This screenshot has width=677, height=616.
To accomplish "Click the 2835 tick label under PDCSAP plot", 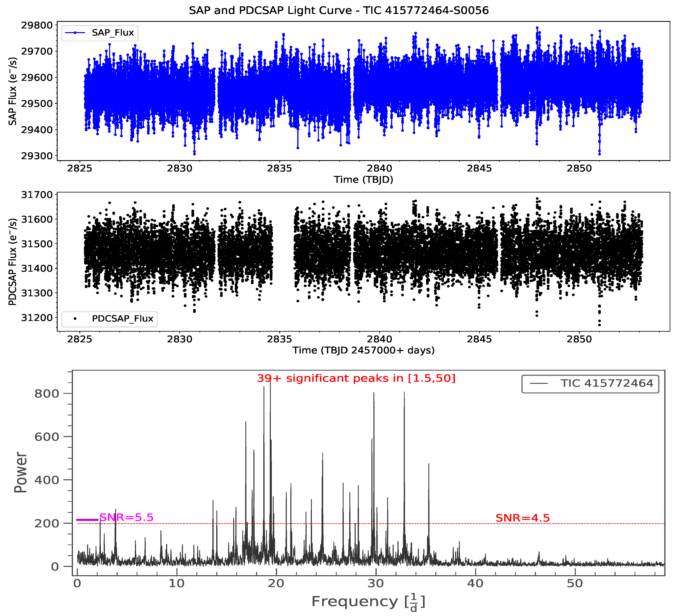I will click(279, 339).
